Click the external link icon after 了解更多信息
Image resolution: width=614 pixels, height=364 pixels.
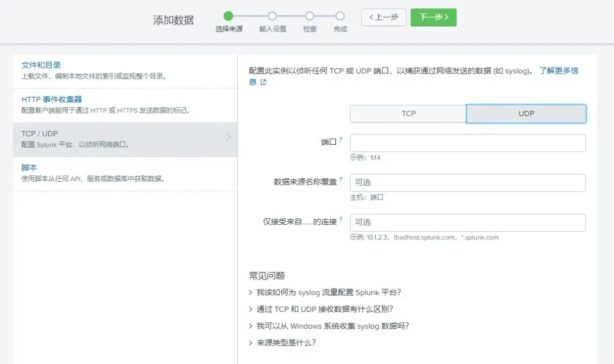[263, 82]
